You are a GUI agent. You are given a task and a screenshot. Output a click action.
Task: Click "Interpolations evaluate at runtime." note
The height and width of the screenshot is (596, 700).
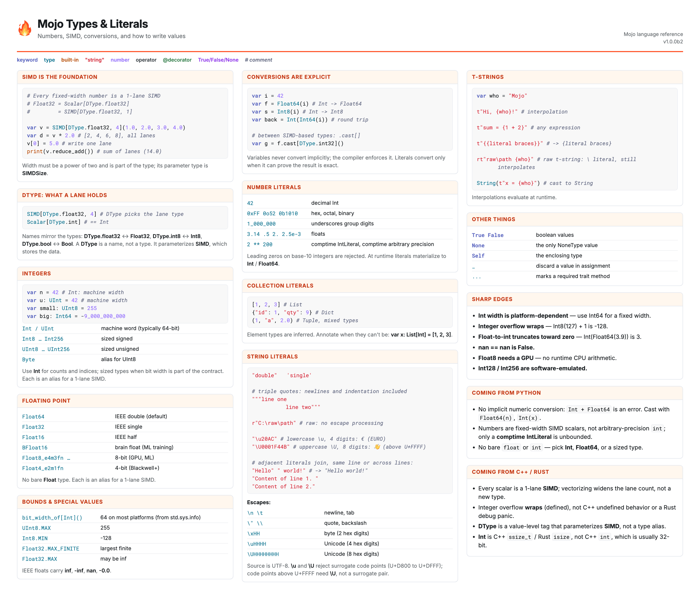pyautogui.click(x=514, y=197)
